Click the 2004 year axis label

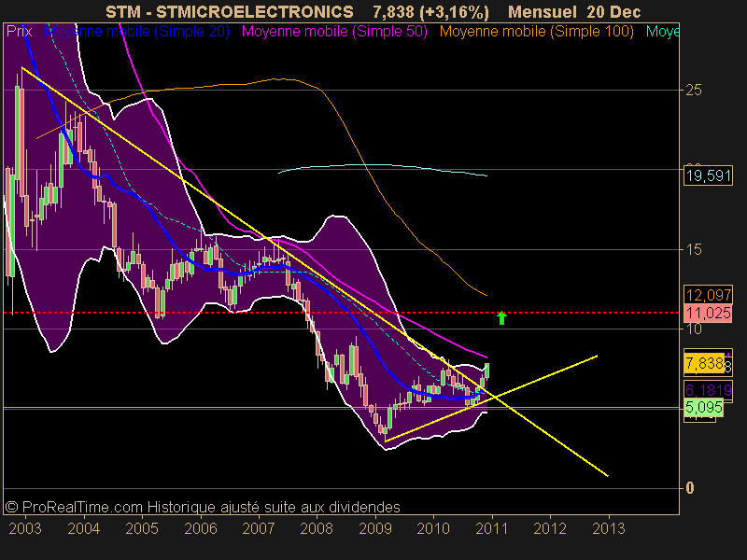click(x=84, y=528)
